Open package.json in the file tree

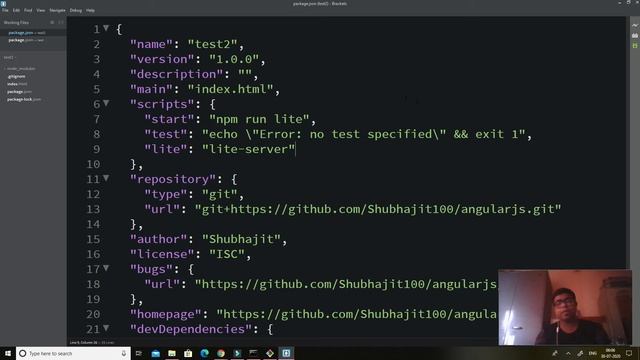pos(19,92)
